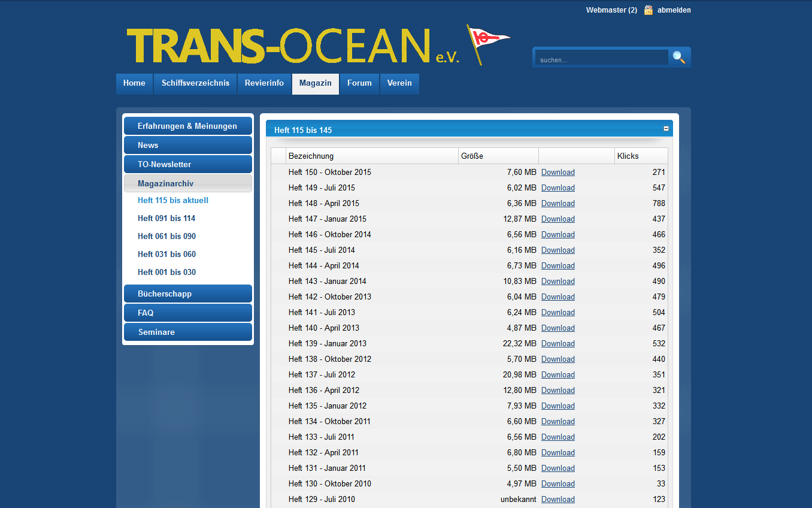Open the Revierinfo navigation tab
Viewport: 812px width, 508px height.
(264, 83)
